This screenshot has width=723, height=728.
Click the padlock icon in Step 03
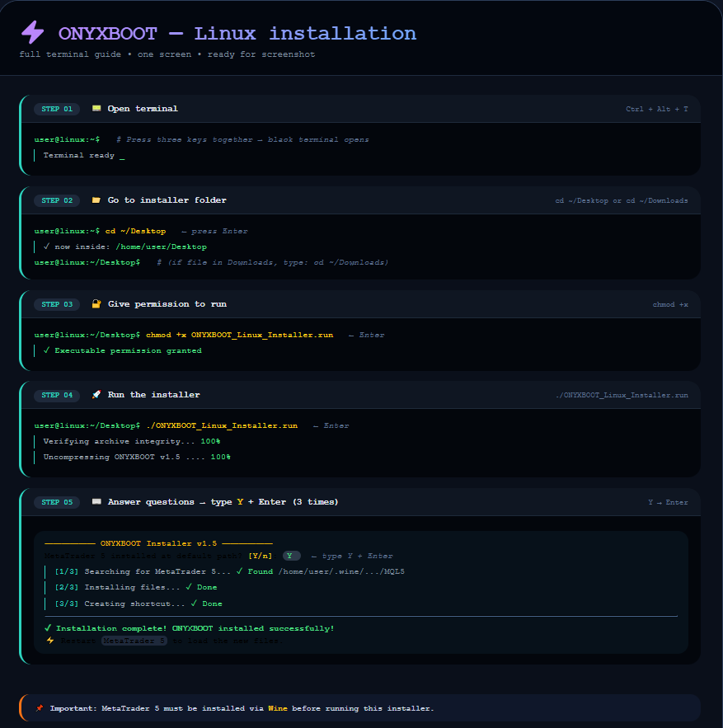(x=96, y=304)
